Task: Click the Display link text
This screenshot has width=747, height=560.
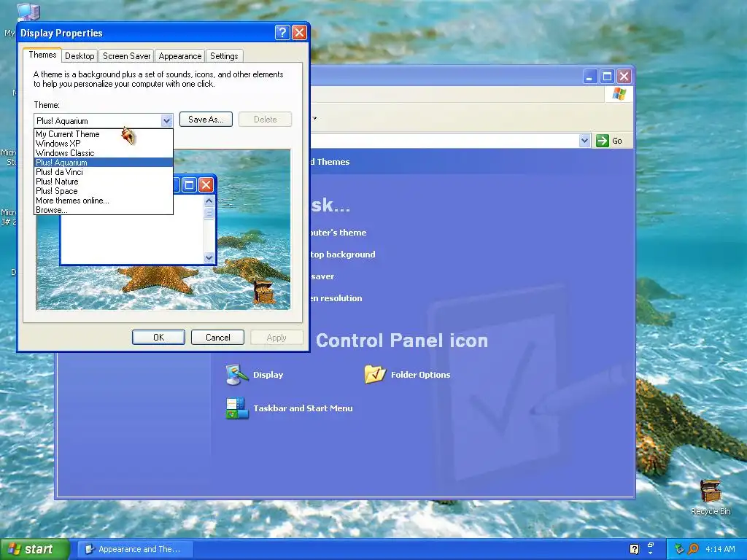Action: tap(268, 375)
